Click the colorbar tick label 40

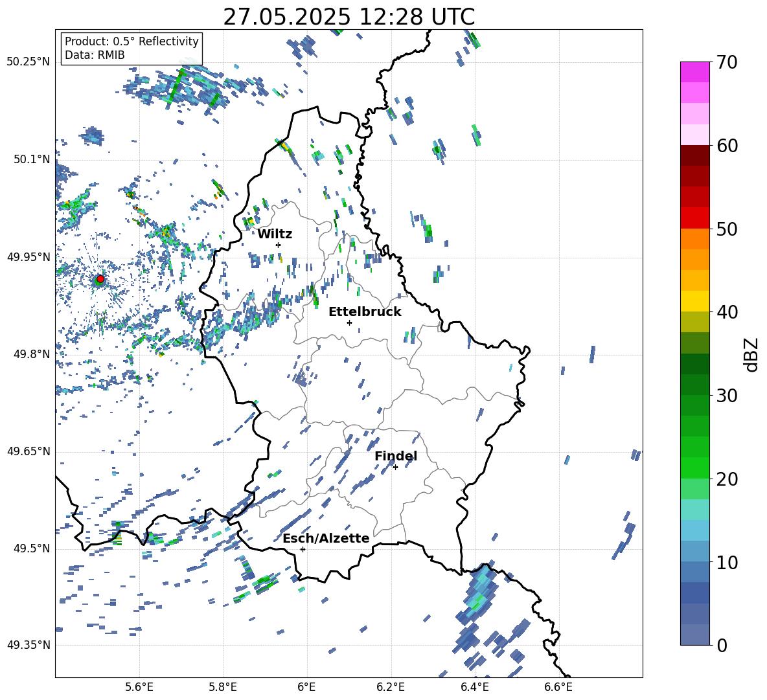click(727, 312)
